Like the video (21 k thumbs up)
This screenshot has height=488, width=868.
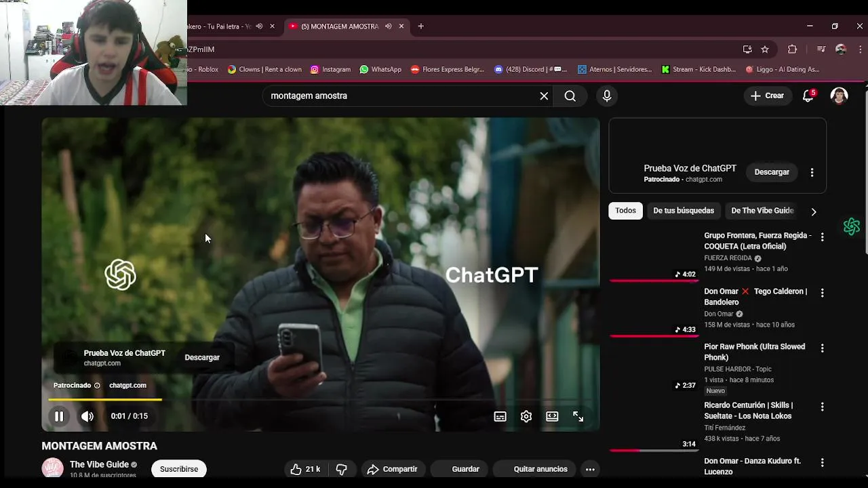(305, 469)
